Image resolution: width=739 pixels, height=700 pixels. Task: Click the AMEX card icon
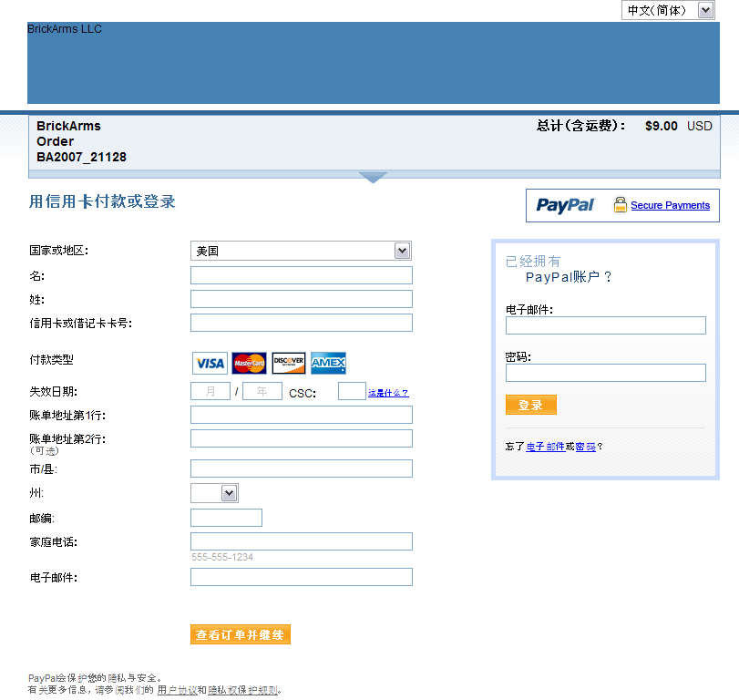click(x=329, y=363)
